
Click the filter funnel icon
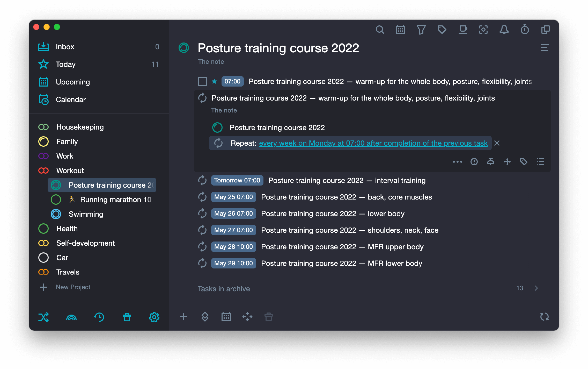pyautogui.click(x=421, y=30)
